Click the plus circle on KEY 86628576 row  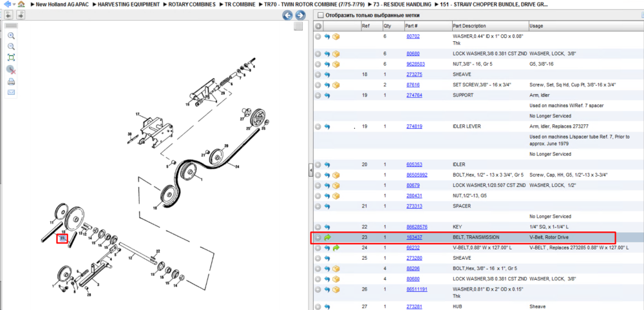(x=318, y=227)
